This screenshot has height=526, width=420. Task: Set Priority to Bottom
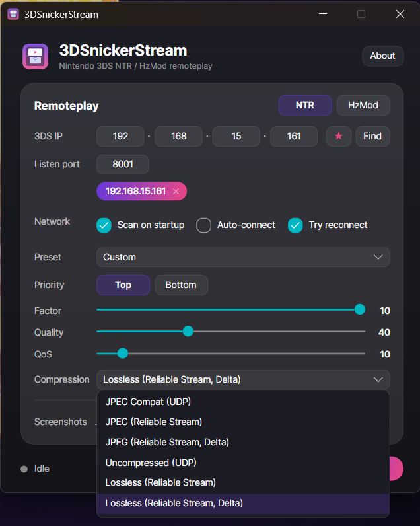point(181,285)
